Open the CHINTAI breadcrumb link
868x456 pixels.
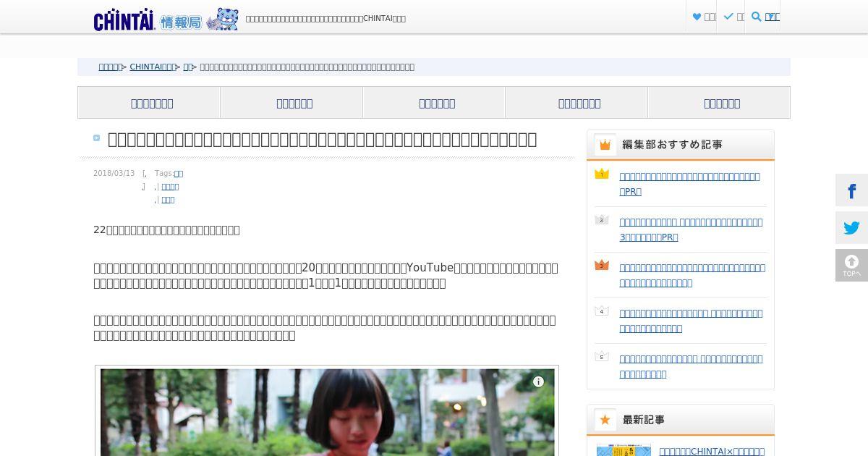152,67
